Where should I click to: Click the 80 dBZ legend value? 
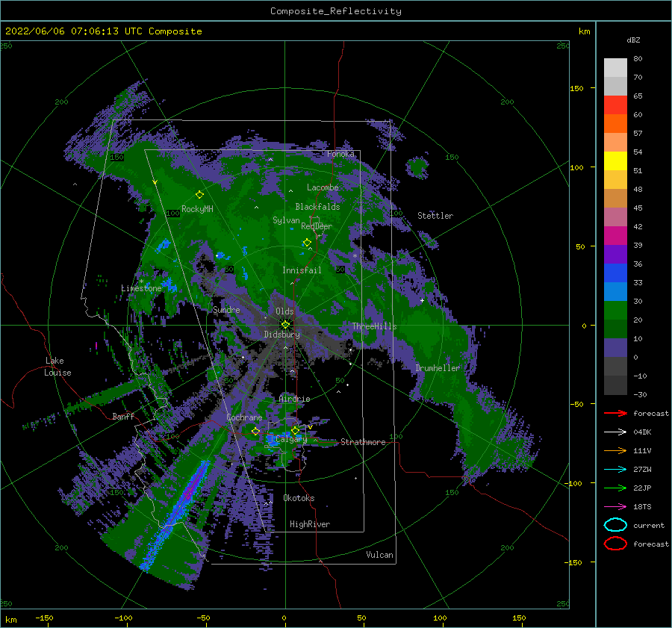638,58
